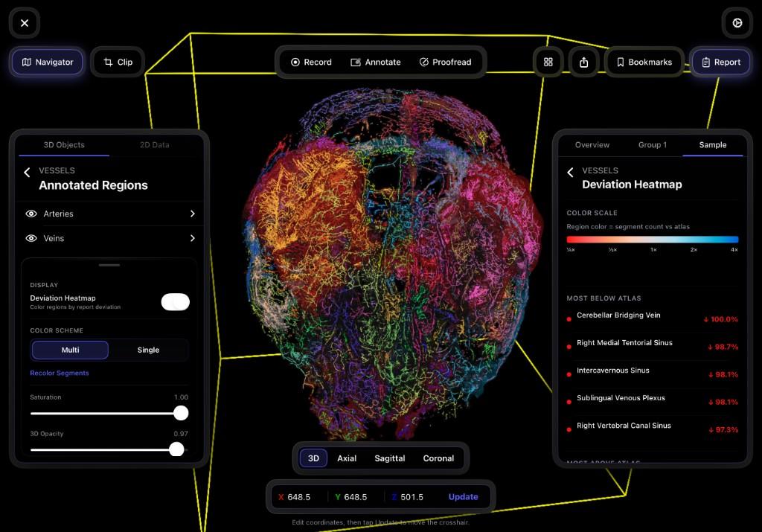
Task: Open the Annotate tool
Action: click(x=376, y=63)
